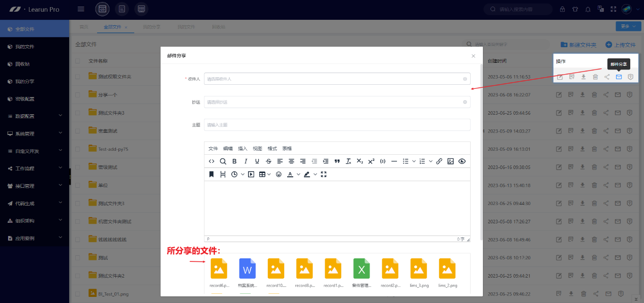
Task: Open the editor 文件 menu
Action: (213, 148)
